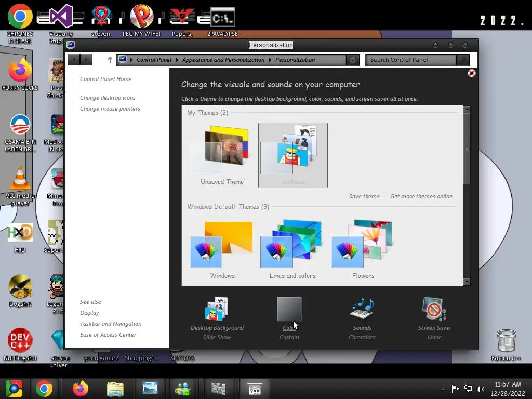Open File Explorer from the taskbar
Image resolution: width=532 pixels, height=399 pixels.
(x=115, y=389)
